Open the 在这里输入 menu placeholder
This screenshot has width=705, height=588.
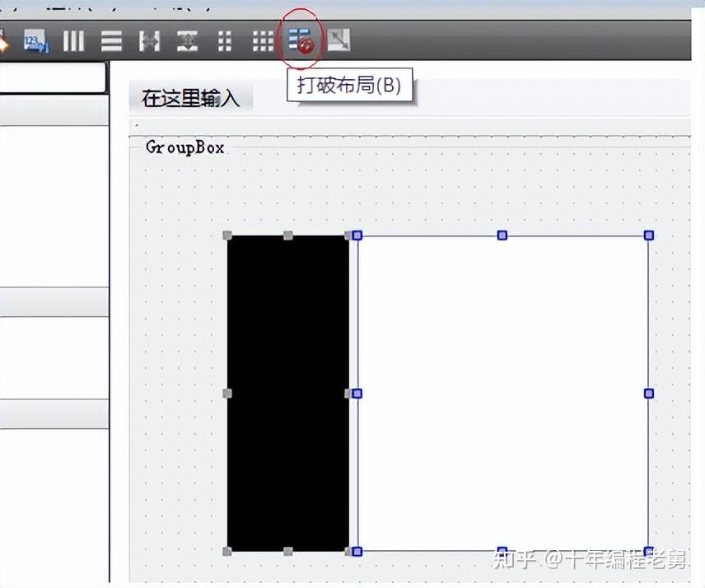pyautogui.click(x=190, y=98)
